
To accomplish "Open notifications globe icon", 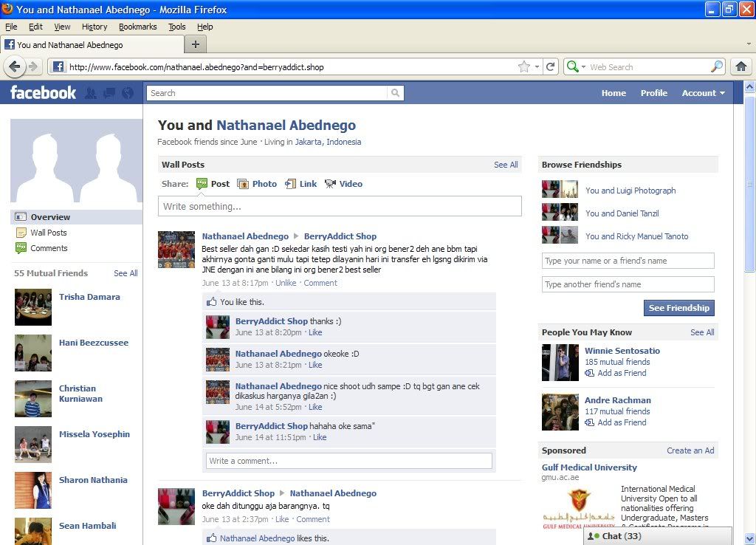I will (128, 93).
